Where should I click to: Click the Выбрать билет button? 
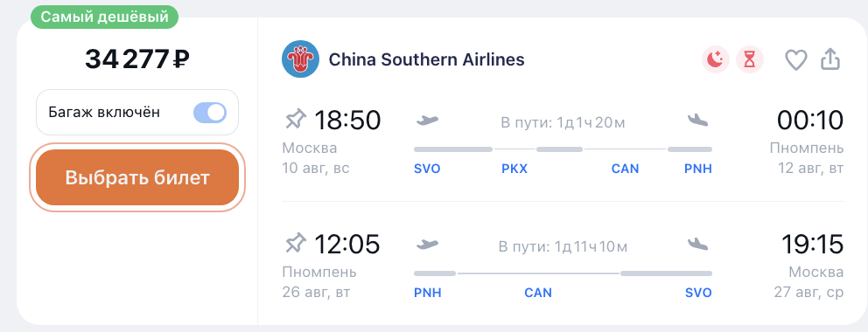(137, 177)
